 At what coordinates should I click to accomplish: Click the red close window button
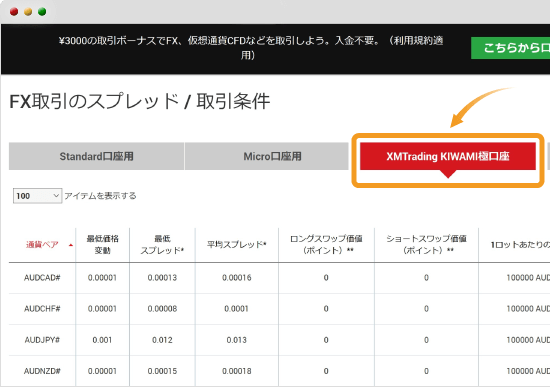(x=14, y=12)
